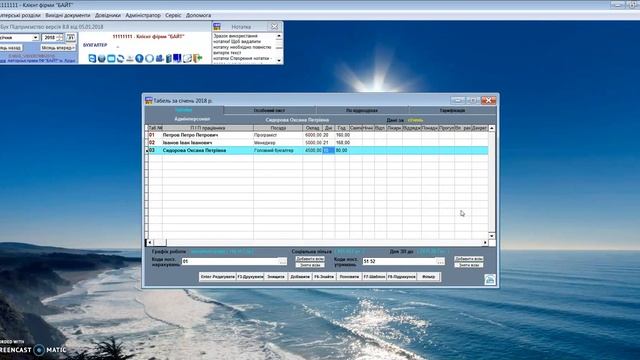Click the table's vertical scrollbar down arrow
Screen dimensions: 640x360
pyautogui.click(x=492, y=236)
